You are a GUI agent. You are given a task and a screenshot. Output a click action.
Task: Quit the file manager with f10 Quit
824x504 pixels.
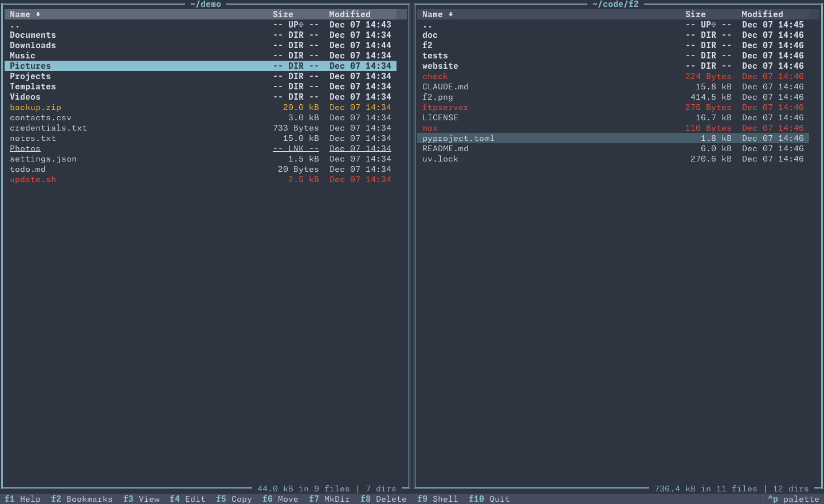tap(489, 499)
